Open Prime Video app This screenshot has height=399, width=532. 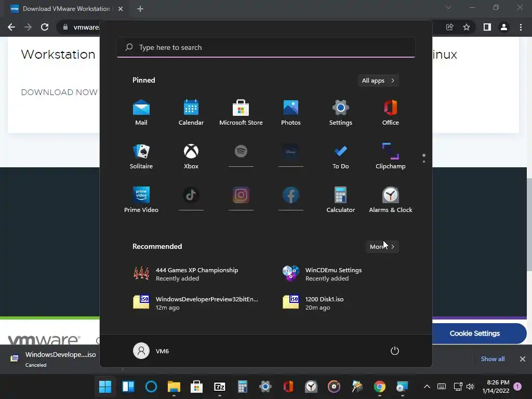pyautogui.click(x=141, y=199)
